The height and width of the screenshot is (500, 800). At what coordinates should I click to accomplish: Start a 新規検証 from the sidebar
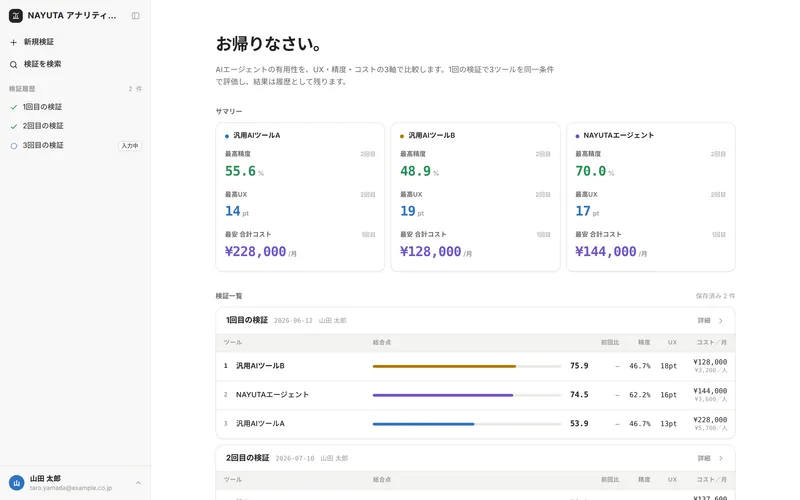click(x=75, y=42)
